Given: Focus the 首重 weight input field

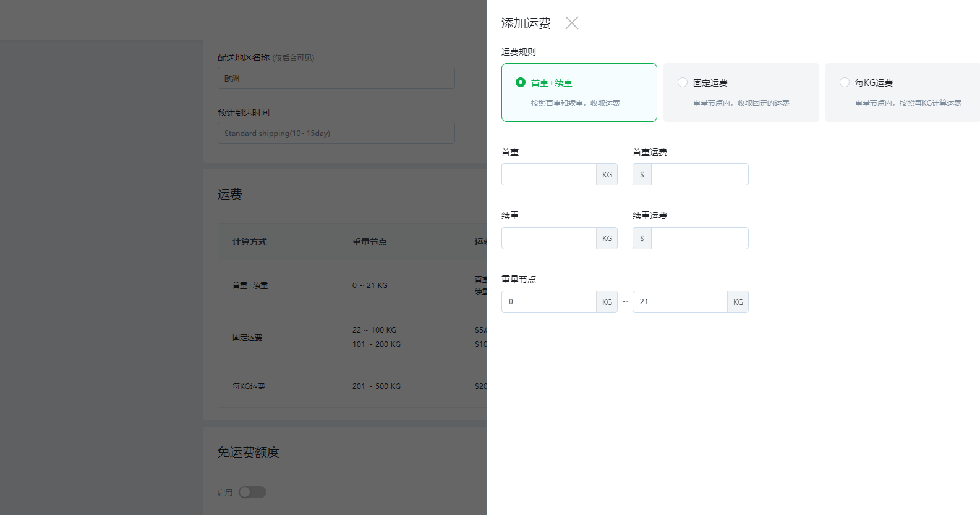Looking at the screenshot, I should coord(549,174).
